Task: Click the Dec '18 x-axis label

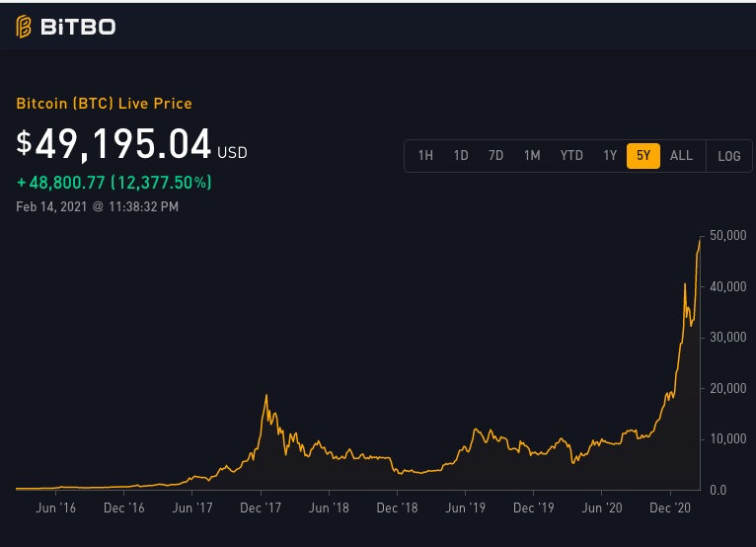Action: click(398, 508)
